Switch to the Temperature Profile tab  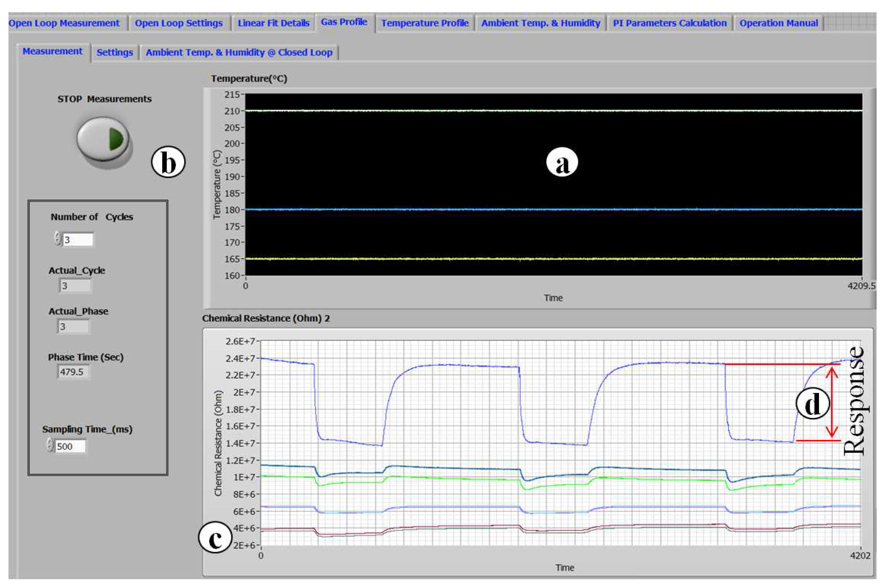425,22
